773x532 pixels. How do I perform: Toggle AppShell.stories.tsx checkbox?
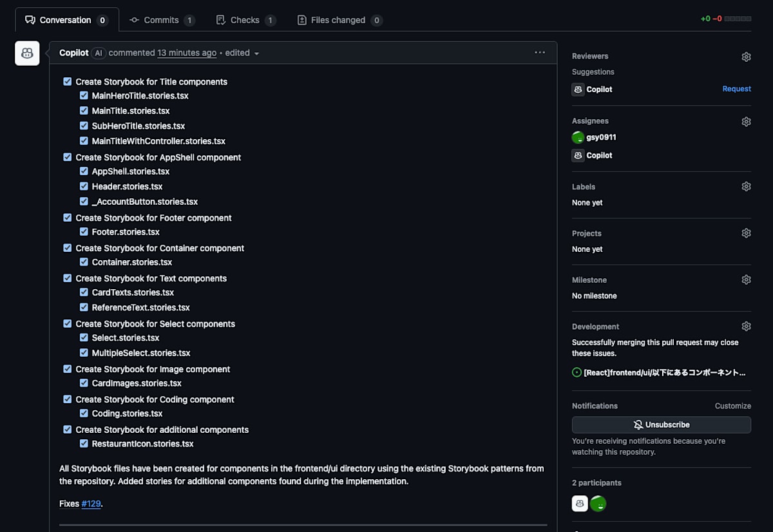pyautogui.click(x=84, y=171)
